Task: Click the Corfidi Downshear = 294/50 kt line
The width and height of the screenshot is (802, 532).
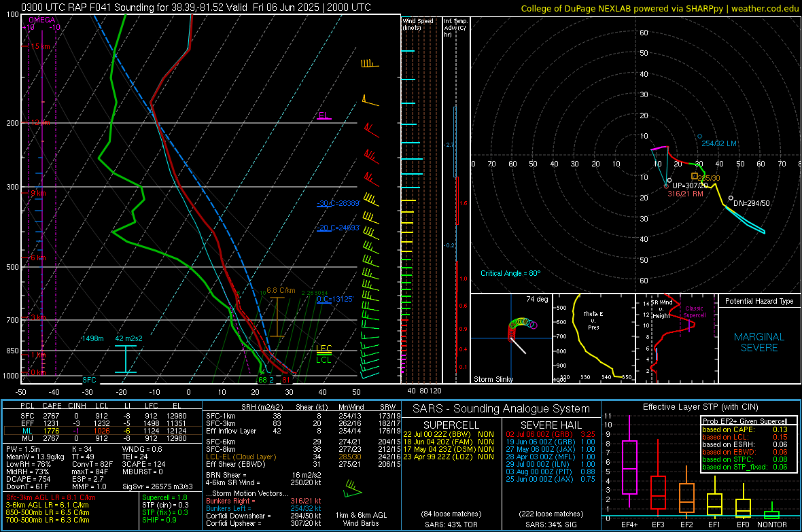Action: click(x=264, y=516)
